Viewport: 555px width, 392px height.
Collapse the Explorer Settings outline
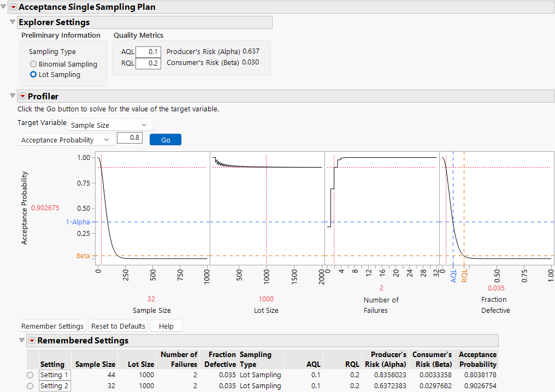point(12,22)
